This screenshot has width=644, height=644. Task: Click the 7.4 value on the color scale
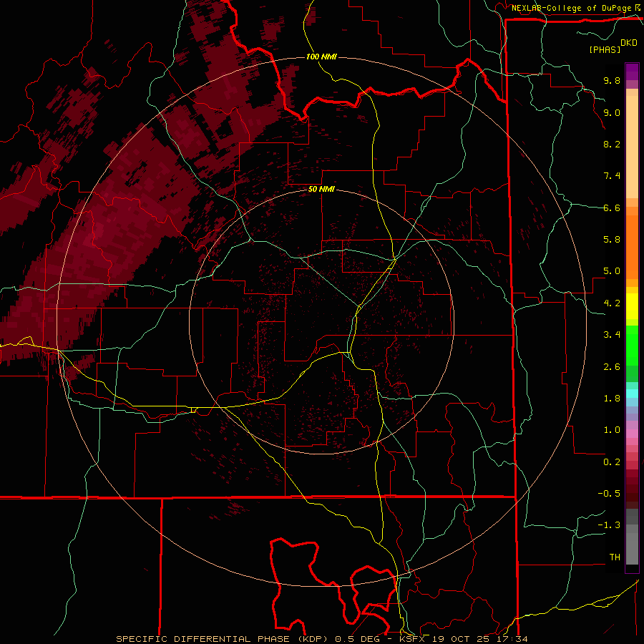(x=612, y=176)
